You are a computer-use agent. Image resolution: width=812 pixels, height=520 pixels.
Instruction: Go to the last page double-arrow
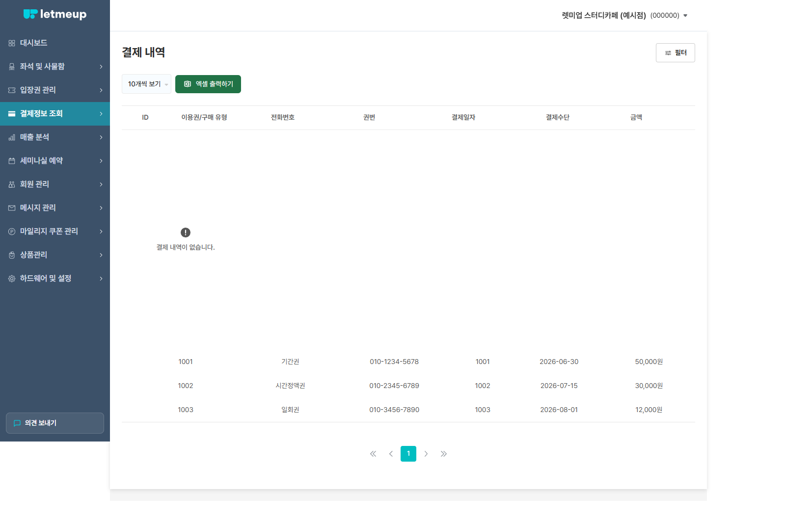pyautogui.click(x=444, y=454)
